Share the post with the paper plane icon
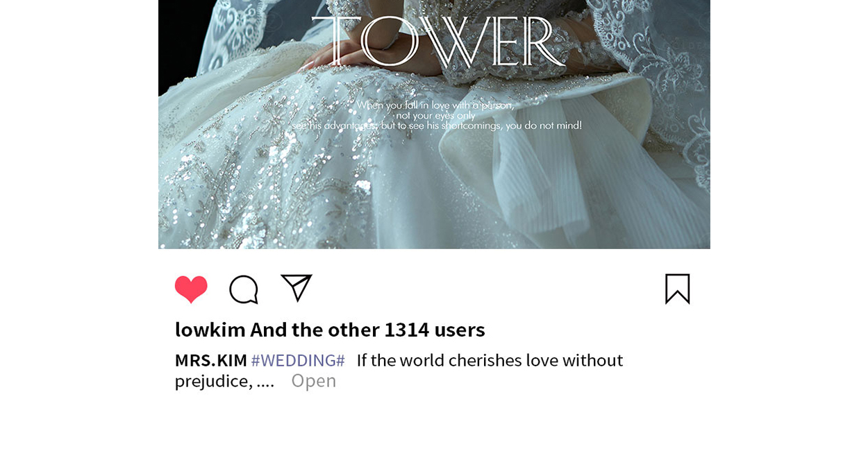The width and height of the screenshot is (868, 451). coord(297,287)
